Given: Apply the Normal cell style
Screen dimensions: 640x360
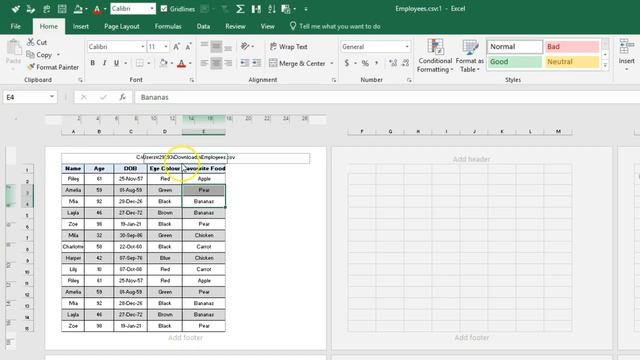Looking at the screenshot, I should click(515, 47).
